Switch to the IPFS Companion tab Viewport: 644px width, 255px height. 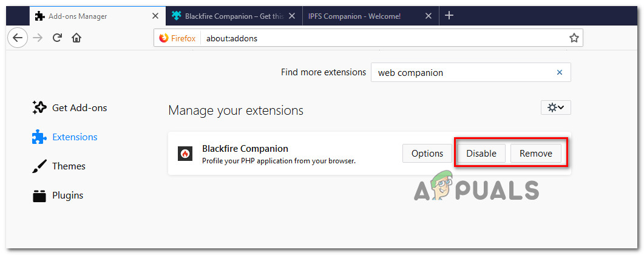(x=364, y=16)
